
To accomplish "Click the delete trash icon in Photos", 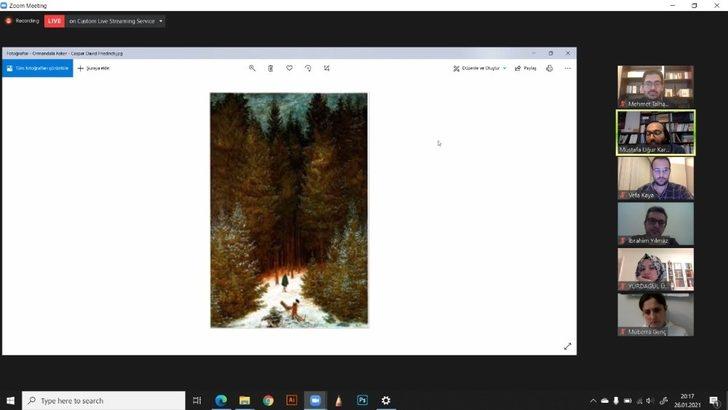I will (270, 68).
